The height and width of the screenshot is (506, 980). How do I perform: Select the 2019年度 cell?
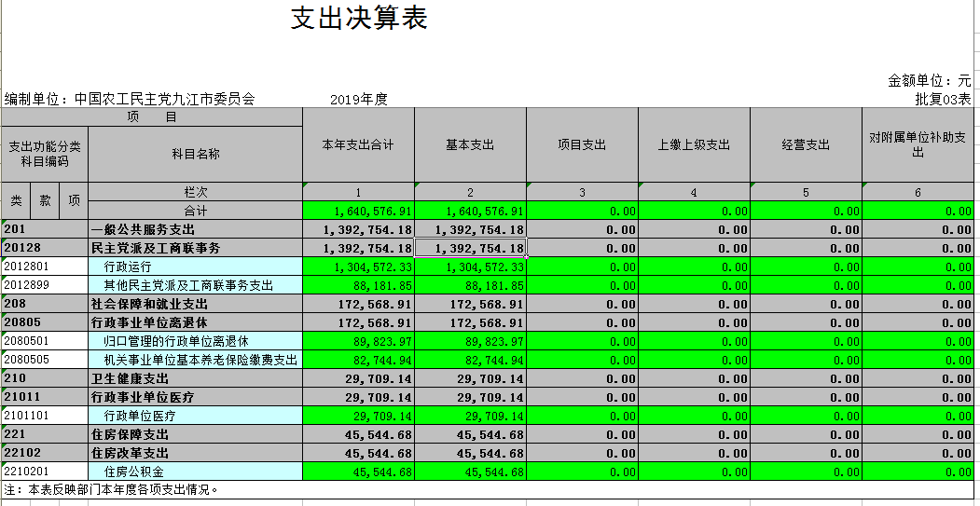pyautogui.click(x=358, y=99)
